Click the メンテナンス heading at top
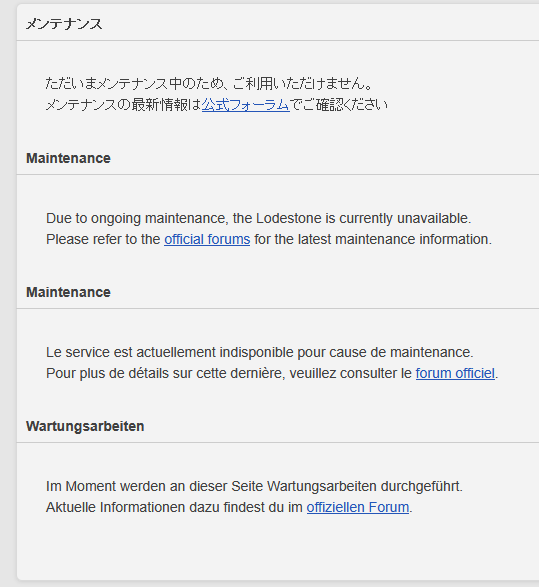This screenshot has height=587, width=539. 64,24
